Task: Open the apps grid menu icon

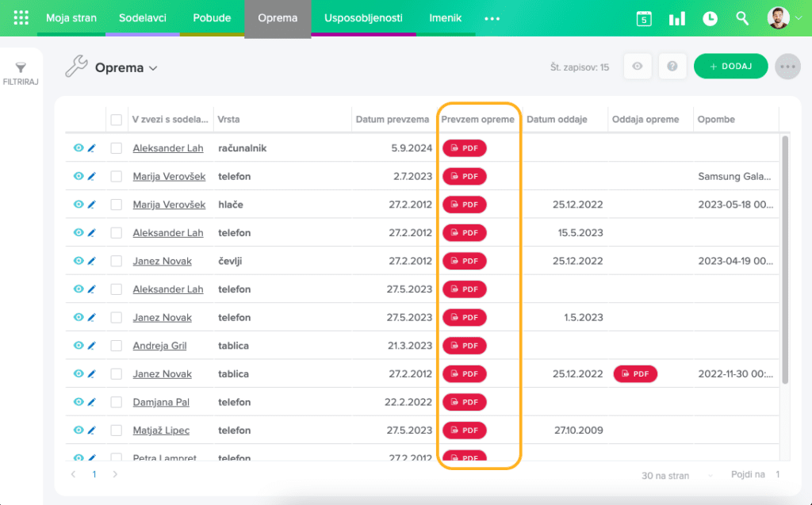Action: (21, 18)
